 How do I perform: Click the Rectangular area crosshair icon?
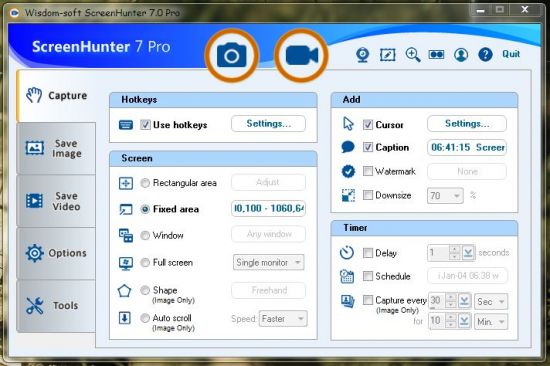(126, 183)
